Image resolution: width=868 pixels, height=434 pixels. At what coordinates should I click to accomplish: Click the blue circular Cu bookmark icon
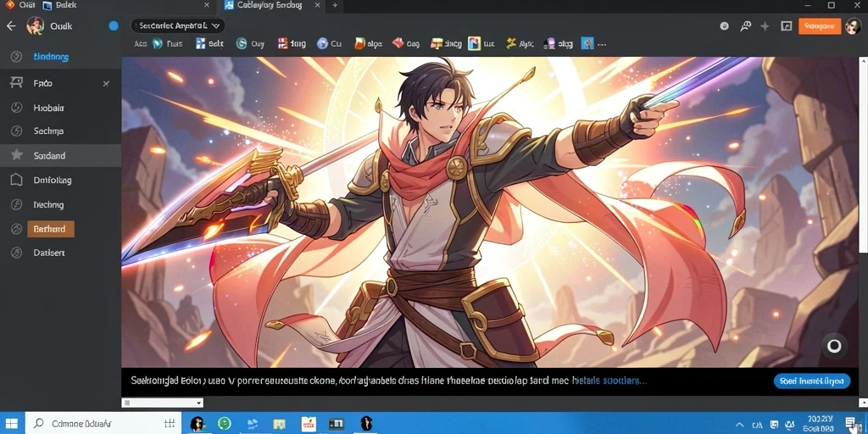(x=322, y=44)
